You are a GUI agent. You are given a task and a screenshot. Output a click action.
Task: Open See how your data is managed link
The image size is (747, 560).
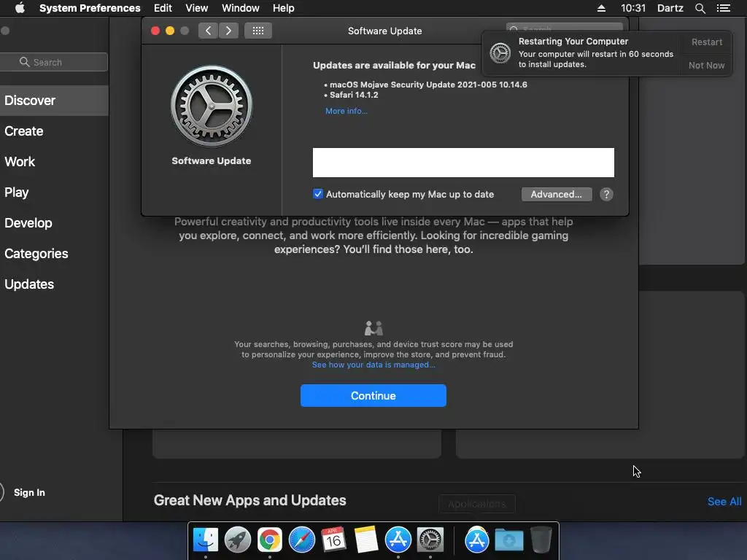tap(373, 365)
